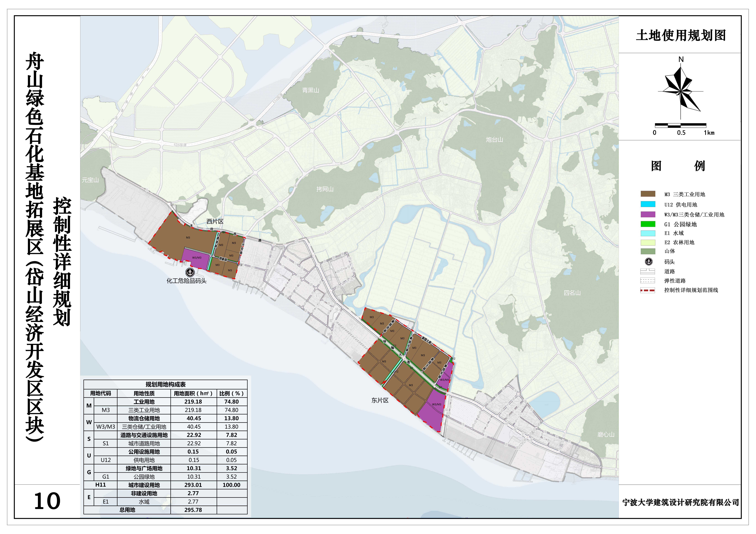
Task: Click the 城市建设用地 table cell
Action: pyautogui.click(x=144, y=485)
